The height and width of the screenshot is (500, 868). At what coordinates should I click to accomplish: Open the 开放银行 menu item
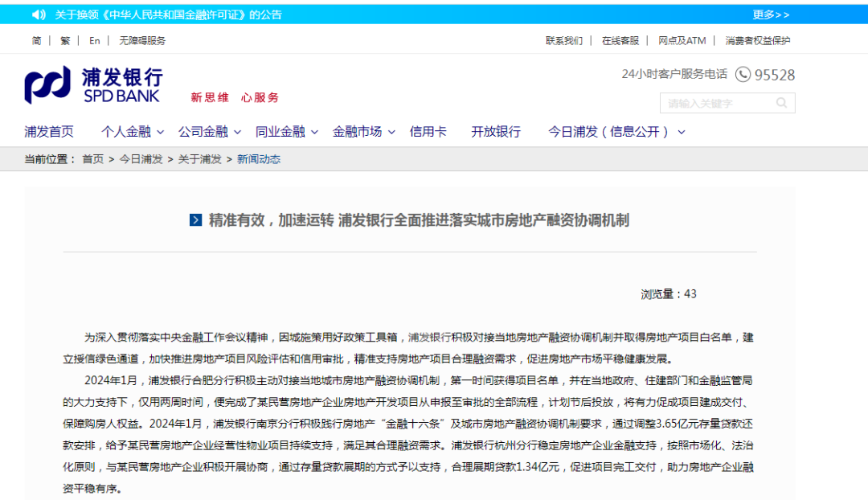pos(495,132)
